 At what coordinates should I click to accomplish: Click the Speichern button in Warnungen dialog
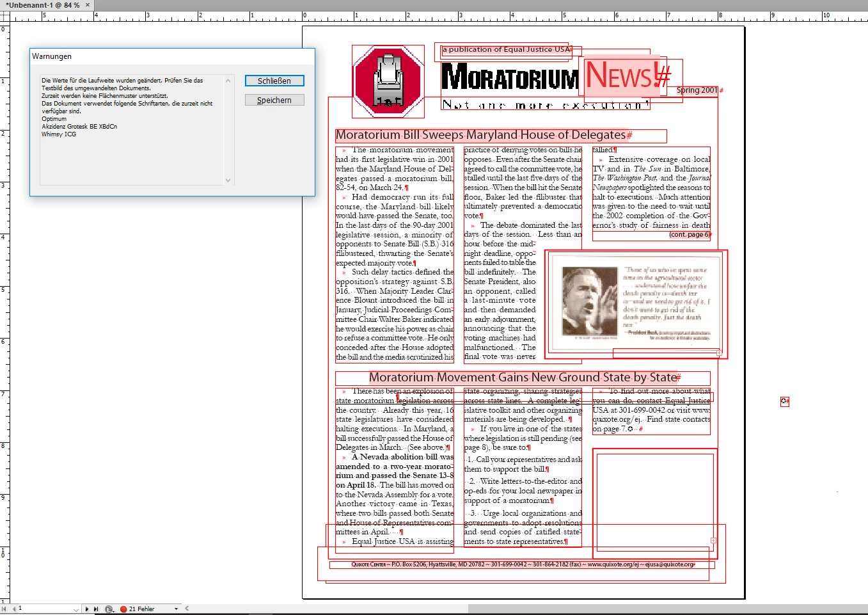point(274,100)
